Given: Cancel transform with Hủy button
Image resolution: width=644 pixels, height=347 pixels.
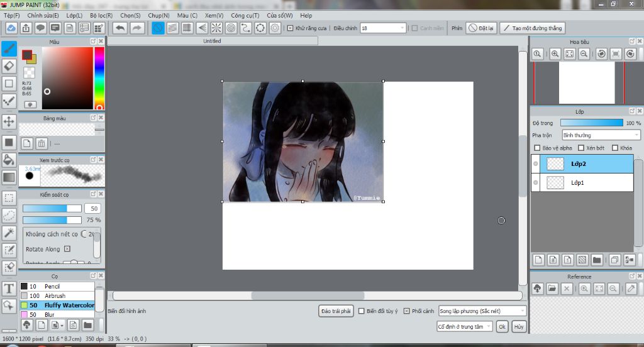Looking at the screenshot, I should 519,326.
